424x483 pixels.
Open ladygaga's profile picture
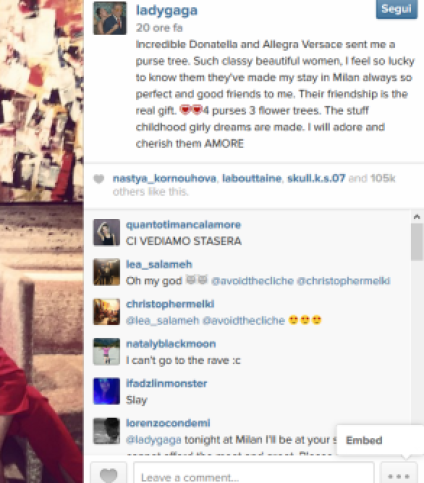[x=110, y=18]
